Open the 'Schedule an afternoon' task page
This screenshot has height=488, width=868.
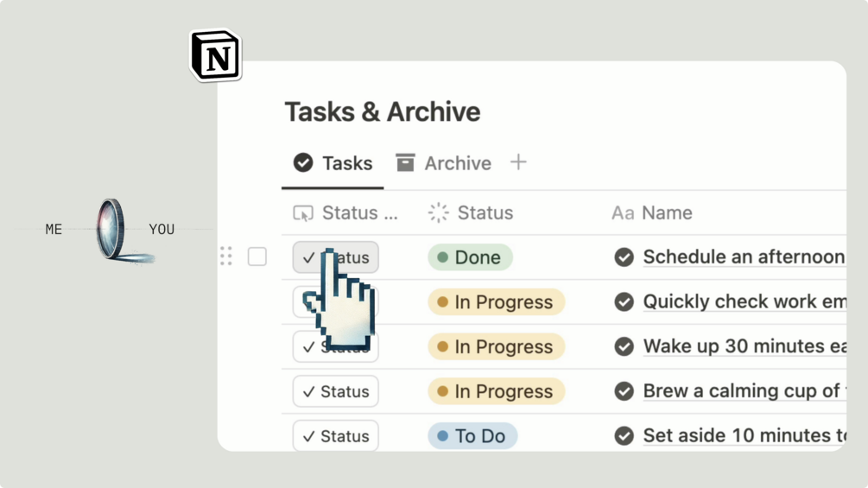(x=743, y=257)
